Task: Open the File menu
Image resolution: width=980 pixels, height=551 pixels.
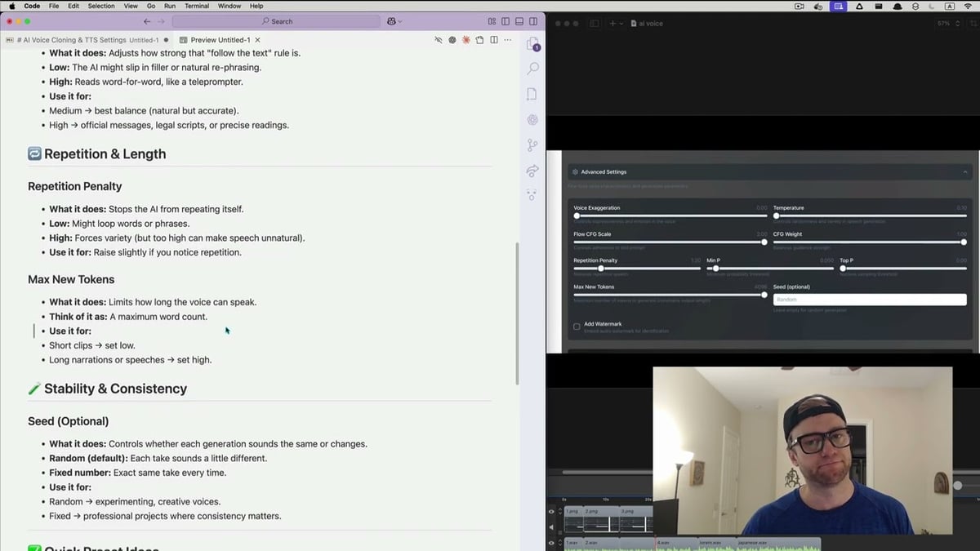Action: click(54, 6)
